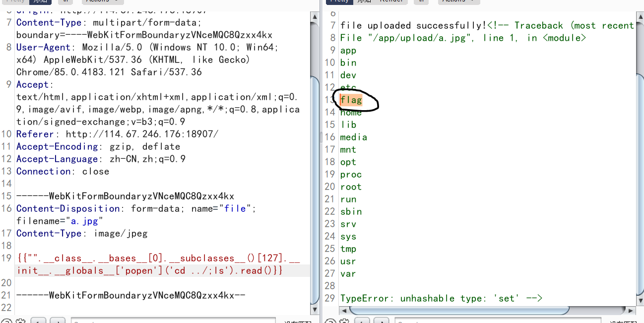644x323 pixels.
Task: Click 'TypeError: unhashable type' response line
Action: coord(442,298)
